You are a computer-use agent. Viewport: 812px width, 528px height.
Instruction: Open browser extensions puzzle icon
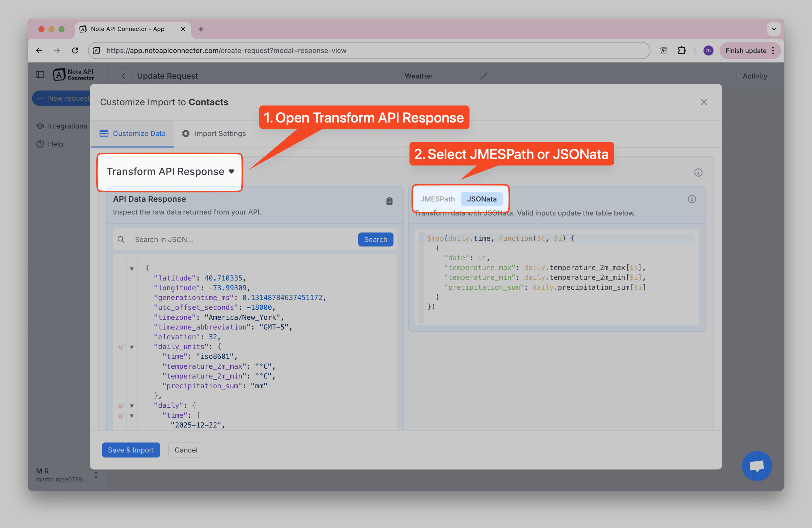pyautogui.click(x=681, y=50)
